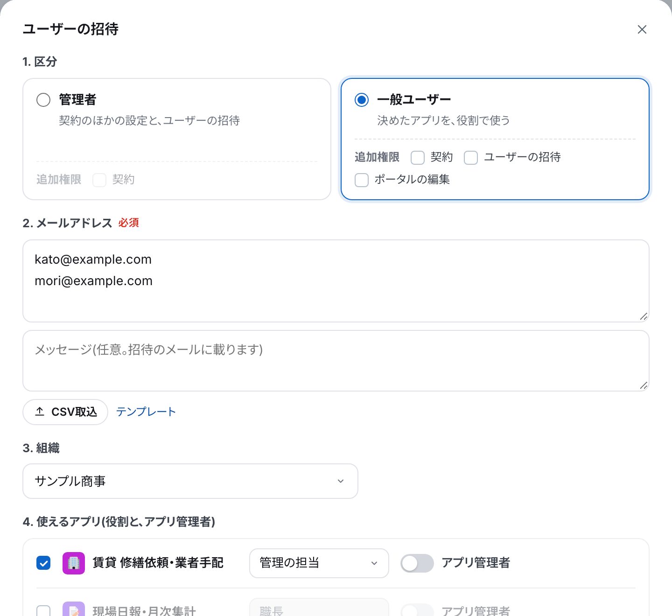Select the 一般ユーザー radio button
672x616 pixels.
(362, 100)
